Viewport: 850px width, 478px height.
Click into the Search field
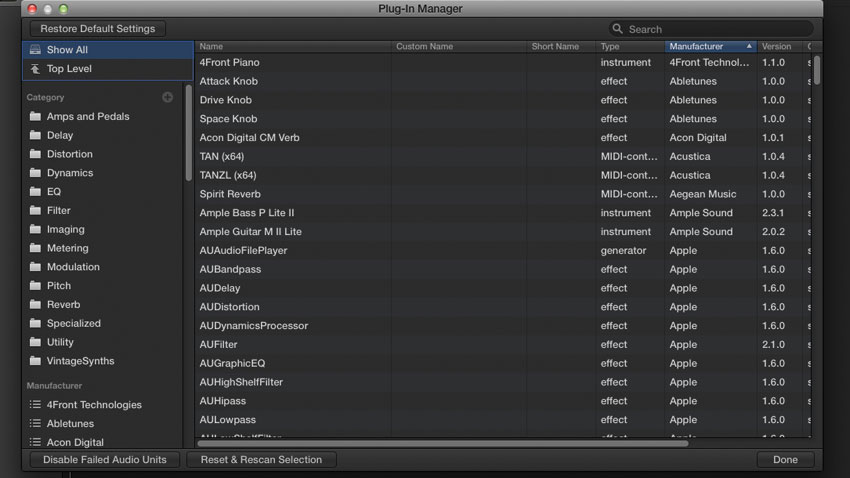tap(711, 29)
